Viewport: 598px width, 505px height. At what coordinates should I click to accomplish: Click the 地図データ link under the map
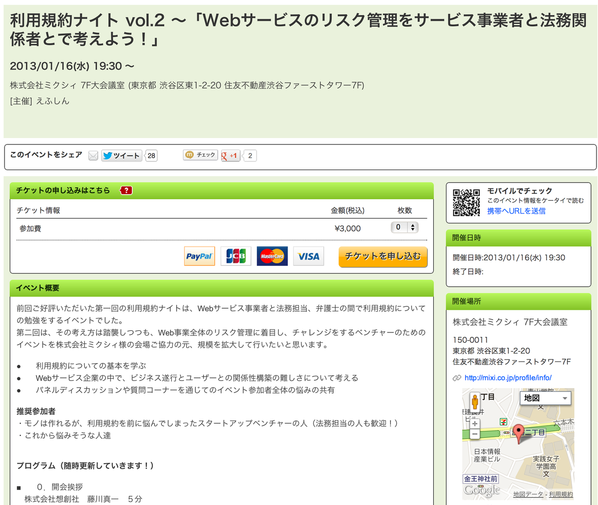(528, 494)
